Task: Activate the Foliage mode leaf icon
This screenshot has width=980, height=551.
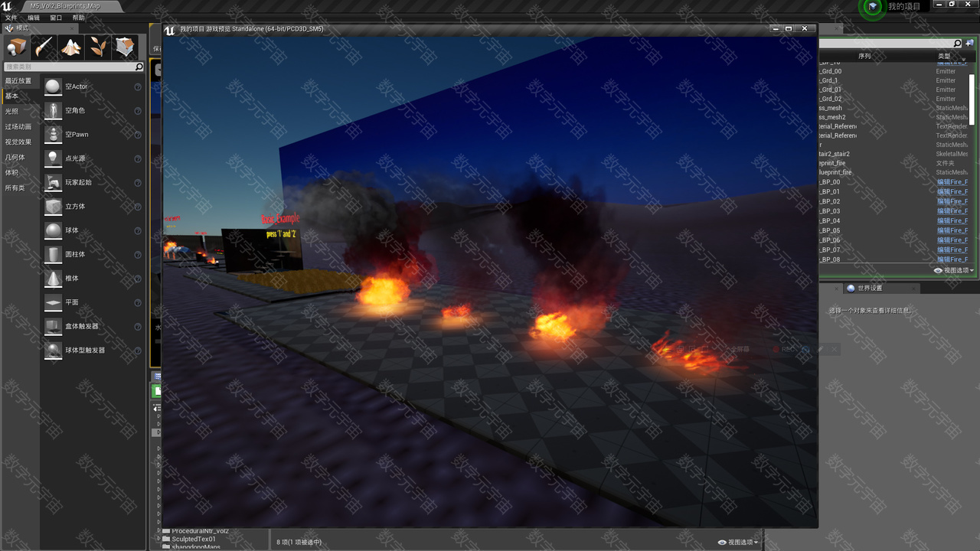Action: (x=98, y=47)
